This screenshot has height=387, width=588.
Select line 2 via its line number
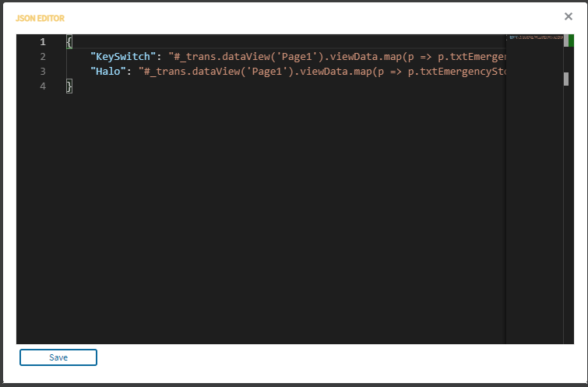[43, 57]
